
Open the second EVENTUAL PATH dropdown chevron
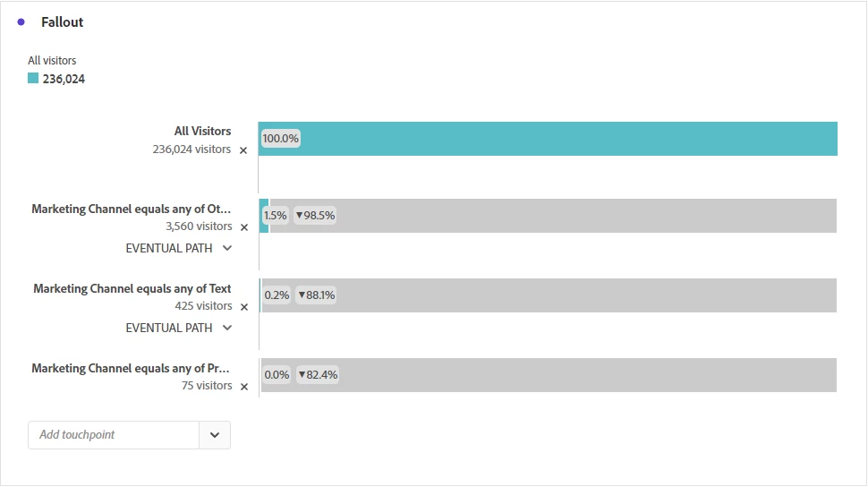click(227, 328)
